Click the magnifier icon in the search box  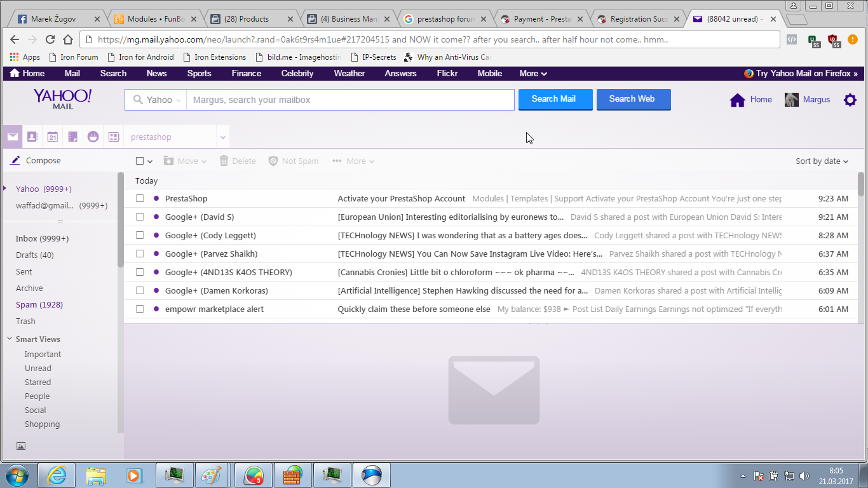[x=138, y=100]
